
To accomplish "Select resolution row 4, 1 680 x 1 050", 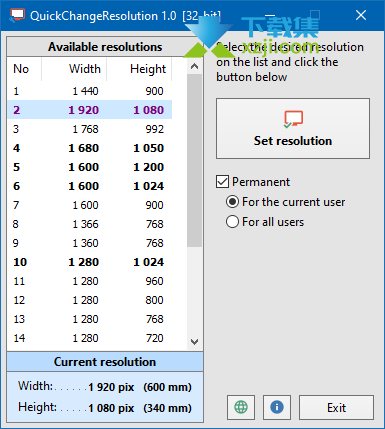I will click(90, 148).
